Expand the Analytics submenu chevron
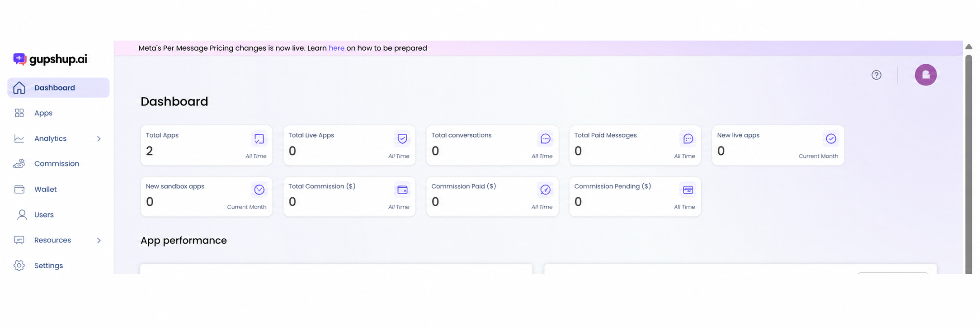Image resolution: width=980 pixels, height=328 pixels. point(99,139)
